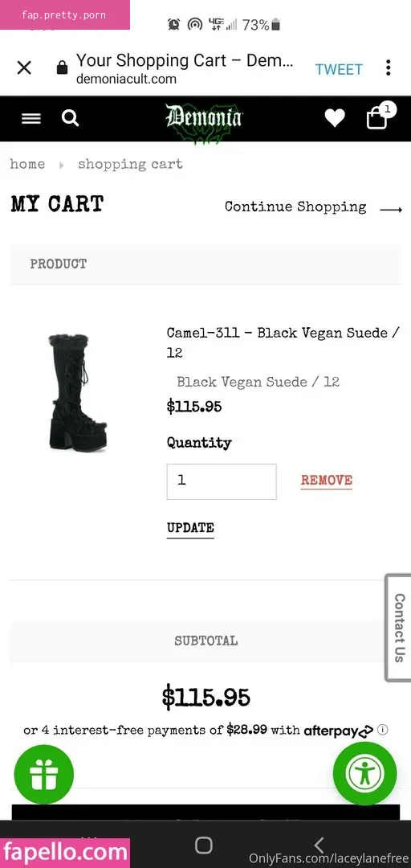The image size is (411, 868).
Task: Close the browser tab with X icon
Action: 24,68
